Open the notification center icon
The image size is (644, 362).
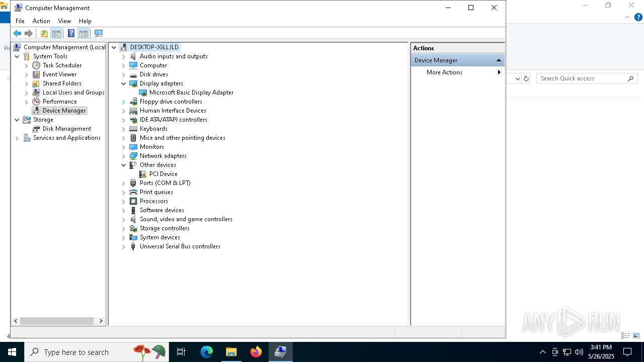[x=627, y=352]
